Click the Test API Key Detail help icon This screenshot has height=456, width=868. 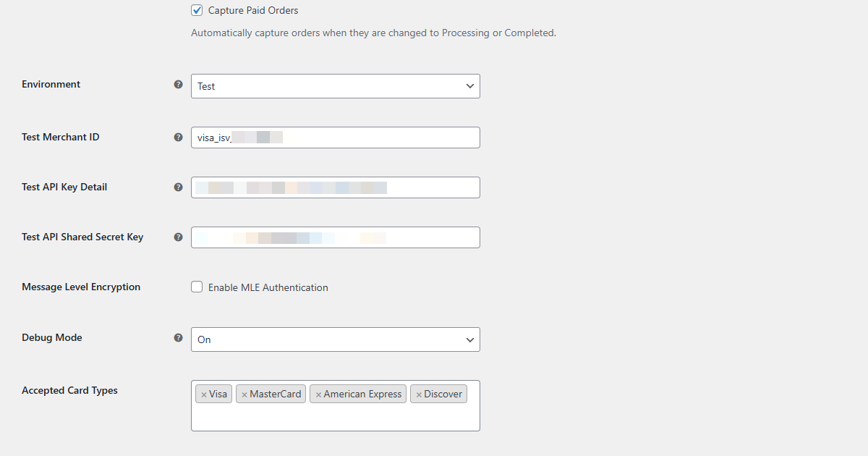click(178, 187)
